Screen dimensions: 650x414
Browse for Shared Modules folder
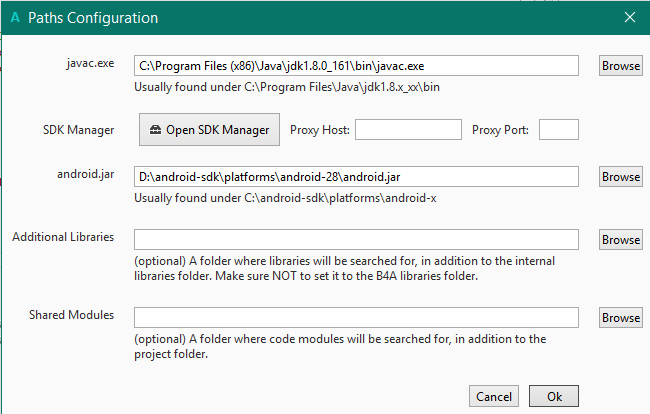tap(620, 318)
